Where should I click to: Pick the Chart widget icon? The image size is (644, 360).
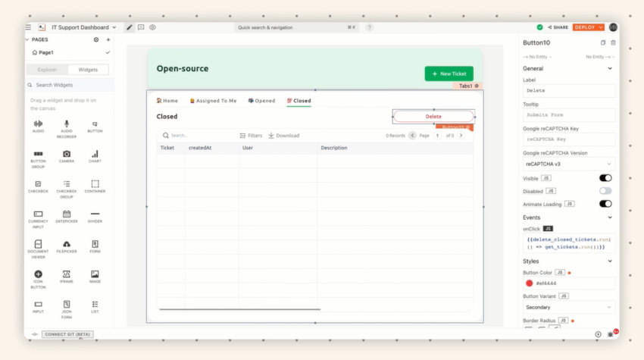pyautogui.click(x=95, y=154)
